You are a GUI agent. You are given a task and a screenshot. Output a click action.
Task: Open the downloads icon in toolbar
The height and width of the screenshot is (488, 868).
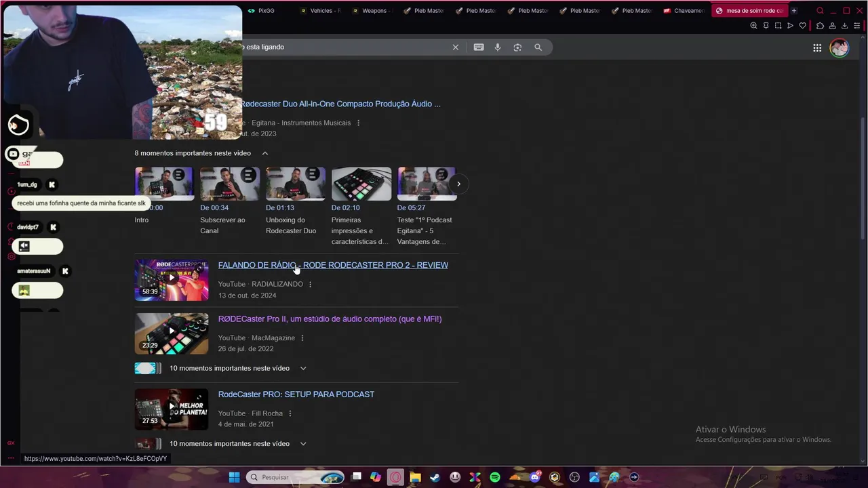844,26
